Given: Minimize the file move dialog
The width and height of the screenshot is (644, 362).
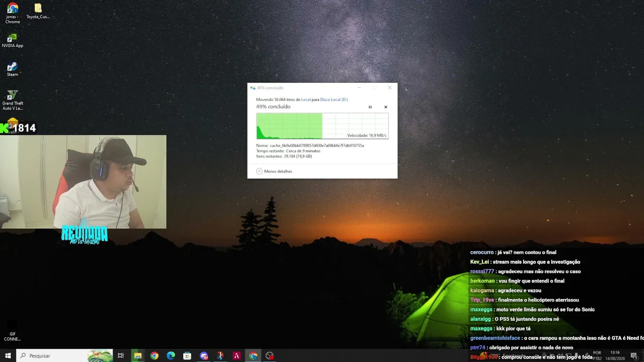Looking at the screenshot, I should pyautogui.click(x=359, y=87).
